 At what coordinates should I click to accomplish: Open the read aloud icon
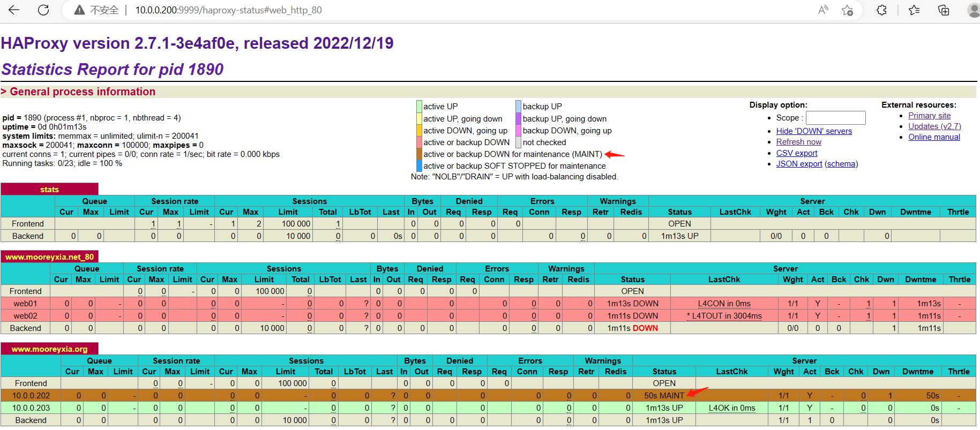(x=823, y=10)
